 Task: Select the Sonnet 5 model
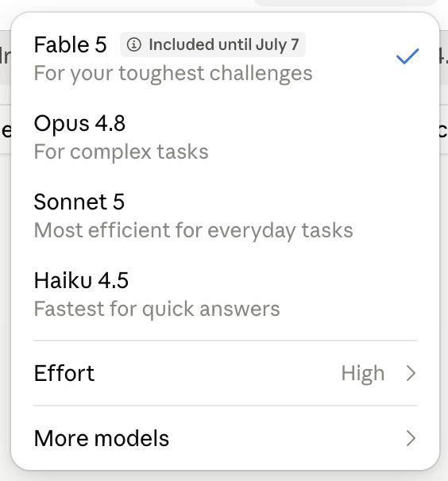click(225, 215)
